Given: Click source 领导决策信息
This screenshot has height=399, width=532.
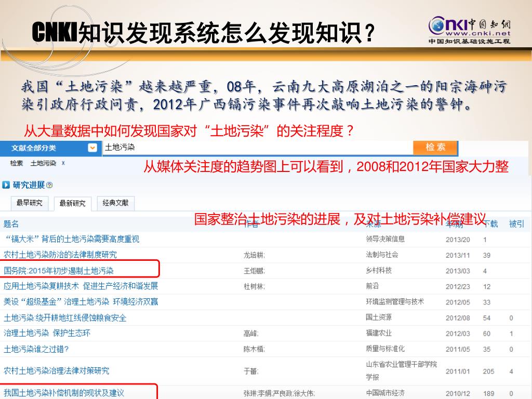Looking at the screenshot, I should 385,239.
